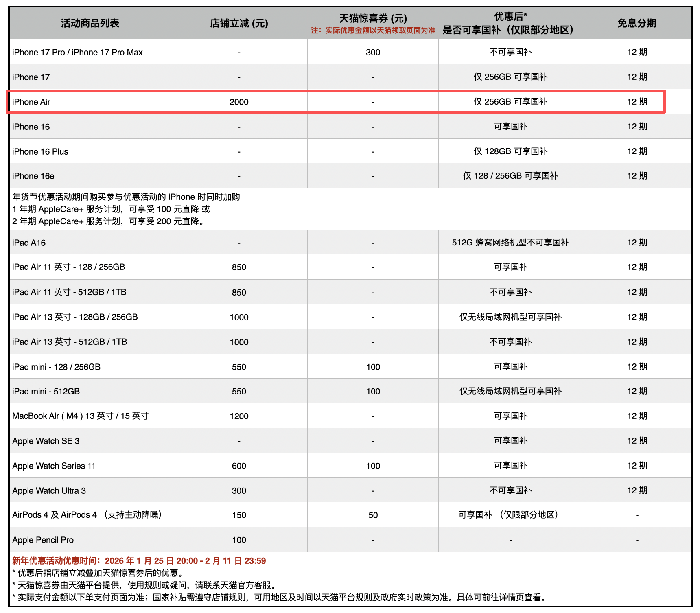
Task: Click '可享国补' in the MacBook Air row
Action: (x=510, y=416)
